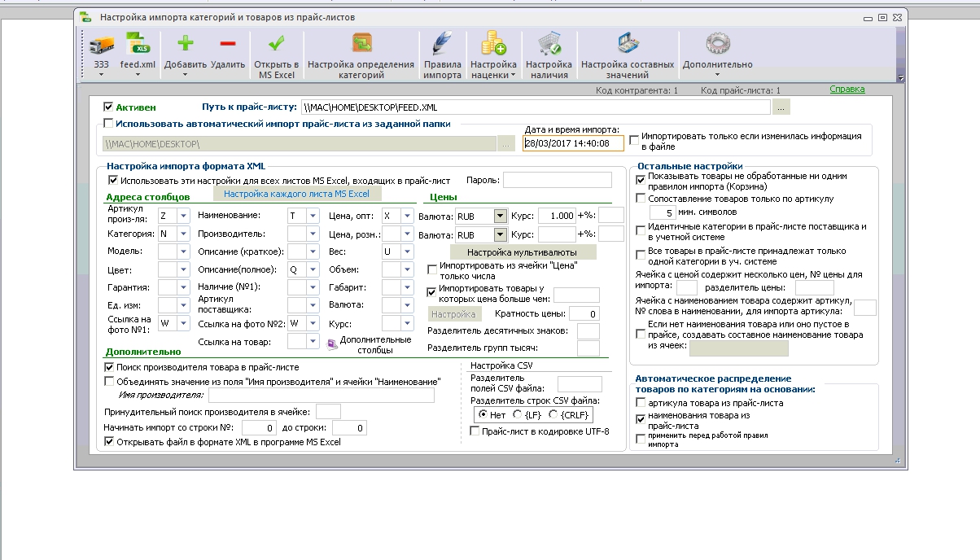
Task: Toggle Поиск производителя товара в прайс-листе
Action: [109, 367]
